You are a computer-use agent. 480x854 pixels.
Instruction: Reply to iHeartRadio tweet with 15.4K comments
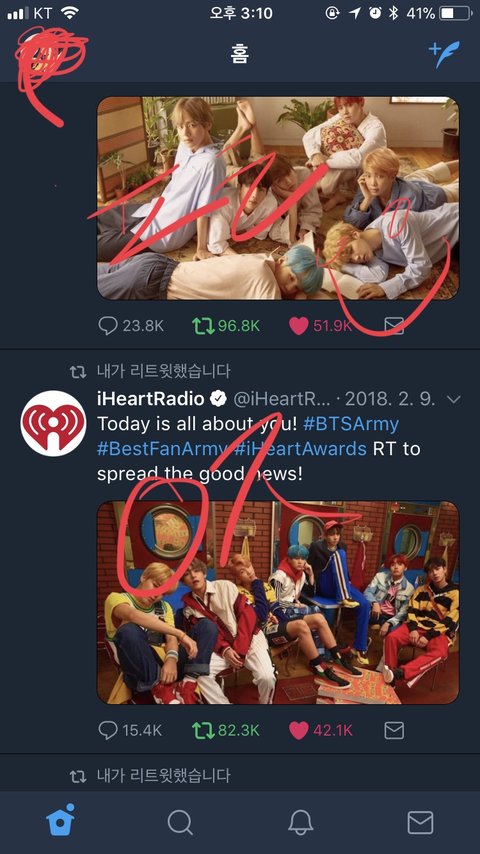pyautogui.click(x=108, y=730)
